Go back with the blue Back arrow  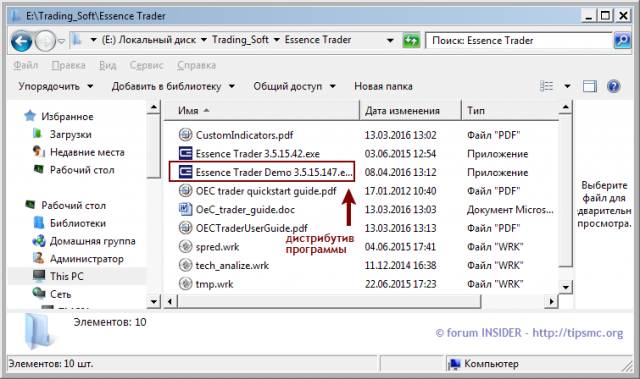[x=21, y=41]
